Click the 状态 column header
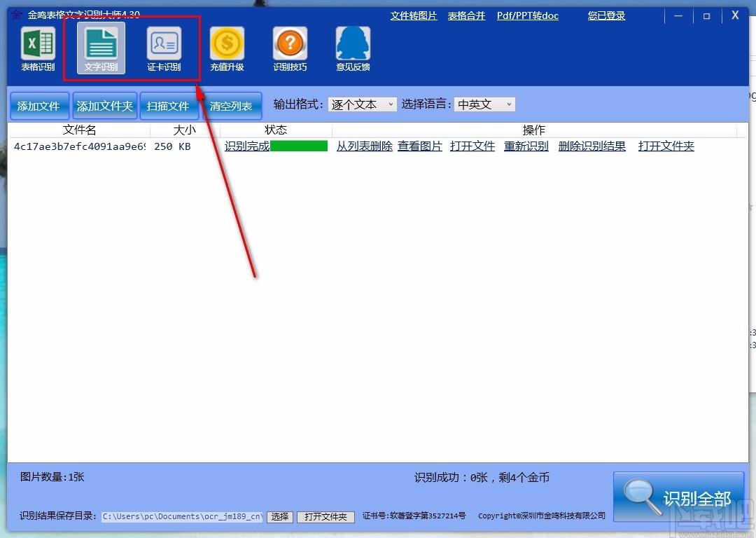This screenshot has height=538, width=756. 276,130
